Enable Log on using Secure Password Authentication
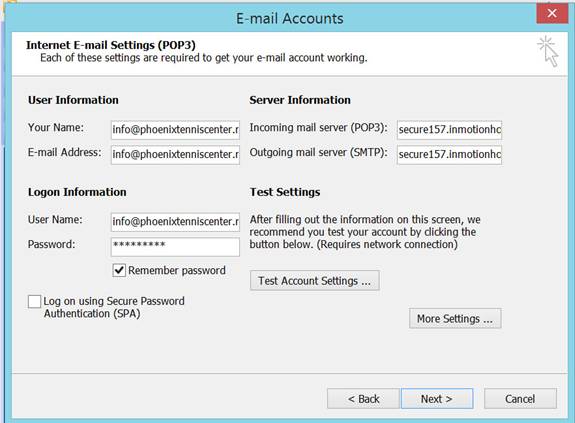Viewport: 575px width, 423px height. click(x=34, y=302)
